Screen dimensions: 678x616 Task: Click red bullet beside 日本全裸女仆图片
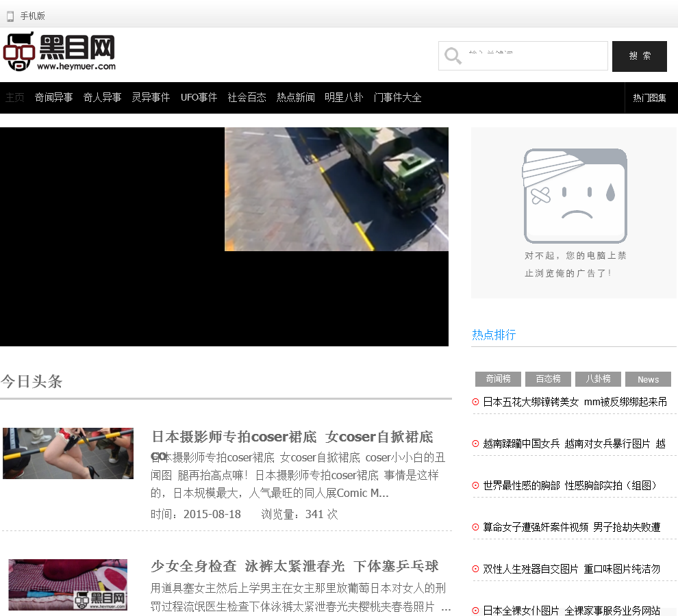click(476, 611)
